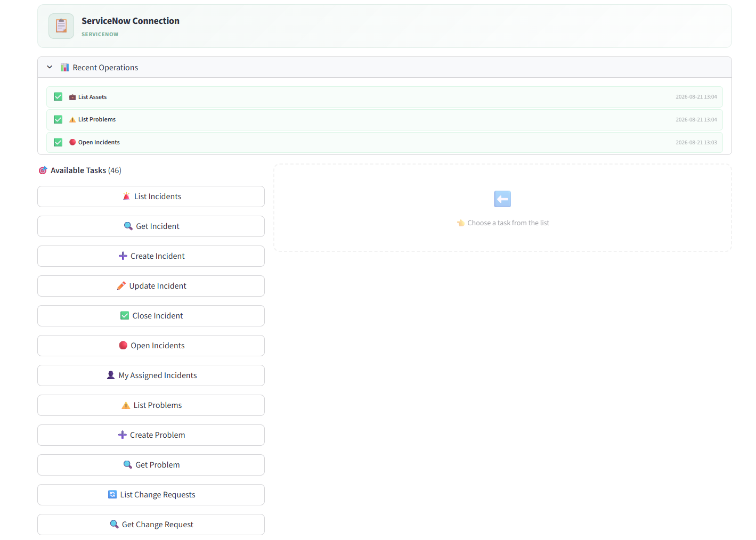Click the warning triangle on List Problems task
This screenshot has width=756, height=540.
(x=126, y=405)
